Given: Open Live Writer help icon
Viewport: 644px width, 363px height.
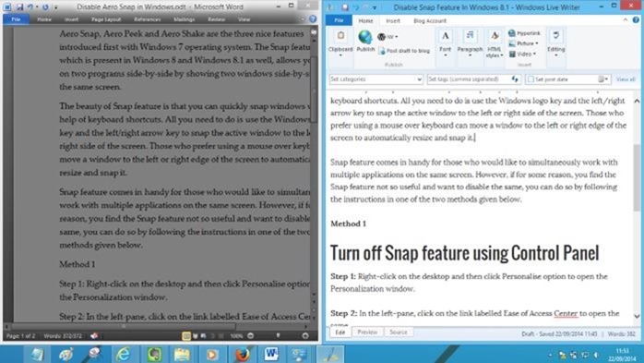Looking at the screenshot, I should coord(636,19).
